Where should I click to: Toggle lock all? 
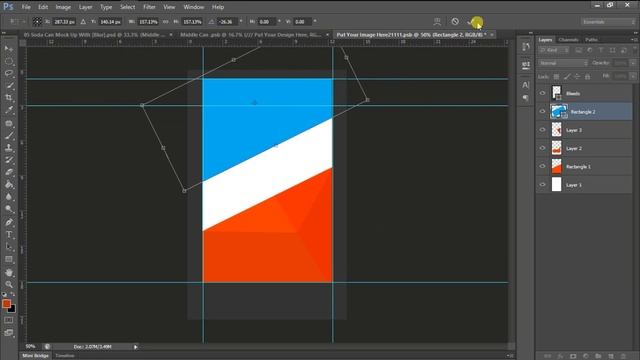(x=587, y=77)
